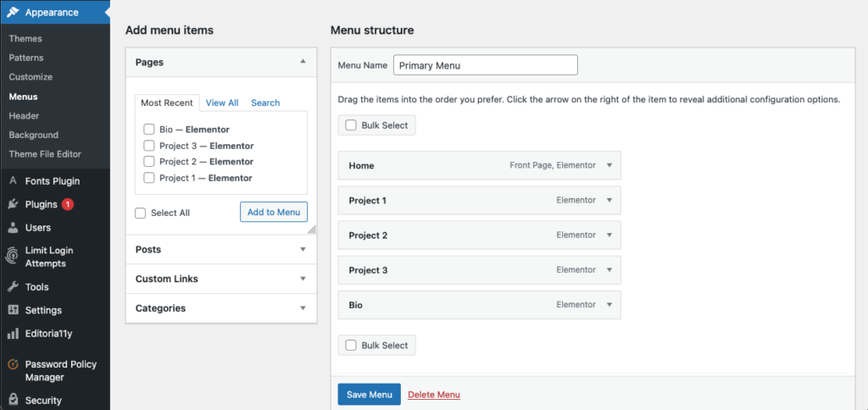
Task: Click the Pages panel resize handle
Action: click(312, 230)
